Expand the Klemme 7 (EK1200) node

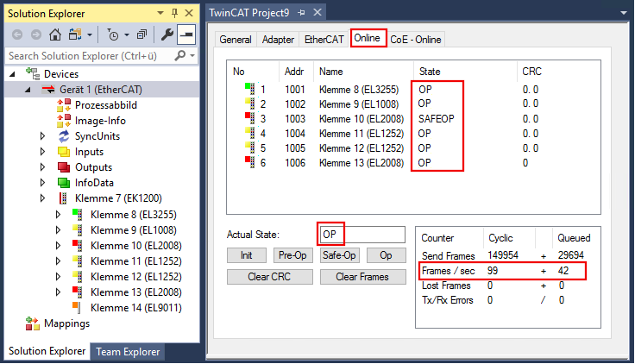[x=42, y=198]
